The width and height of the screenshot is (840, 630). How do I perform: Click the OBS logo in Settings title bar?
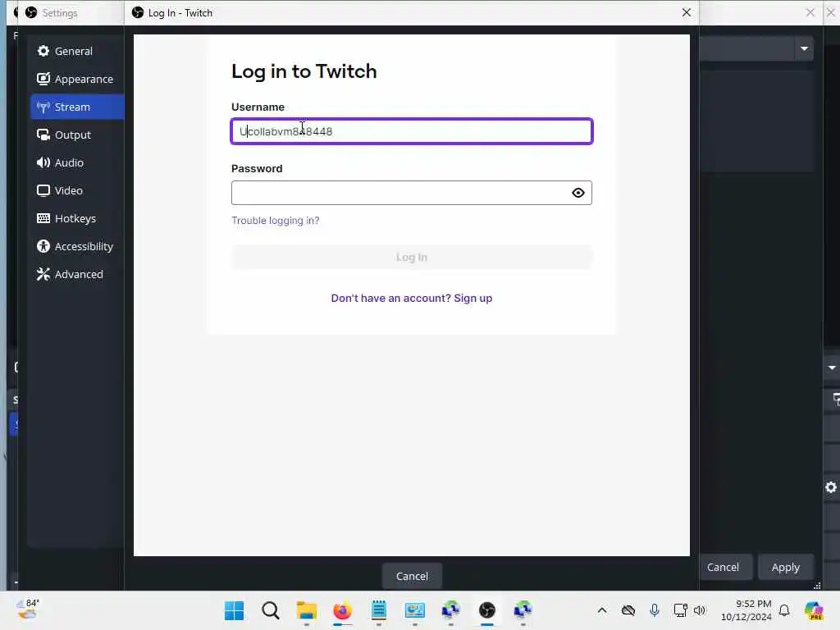tap(31, 12)
